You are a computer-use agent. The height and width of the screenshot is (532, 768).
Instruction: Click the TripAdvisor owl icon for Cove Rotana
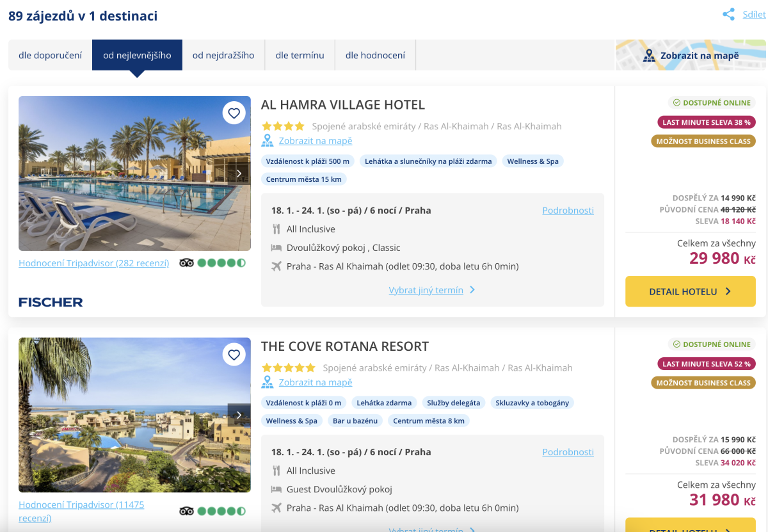[186, 511]
